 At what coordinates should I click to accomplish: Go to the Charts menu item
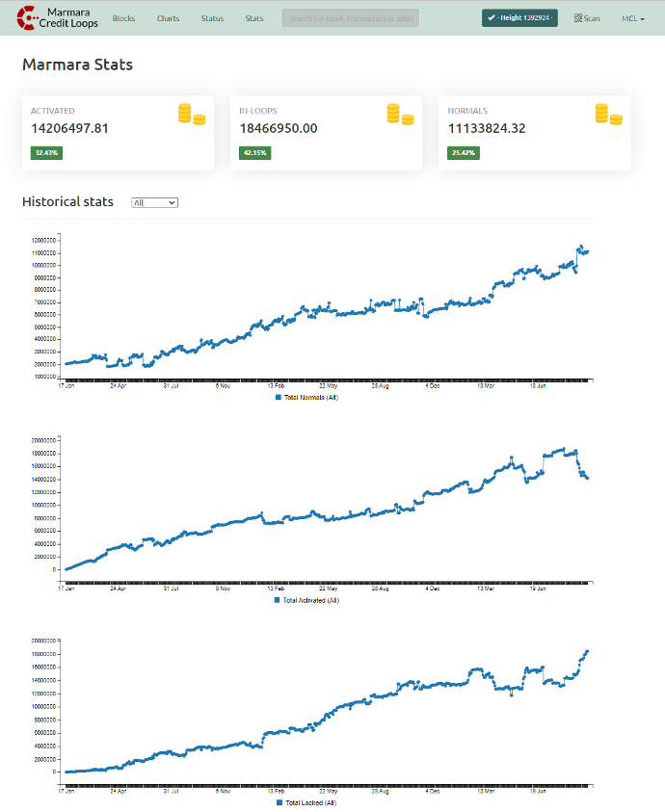(x=169, y=18)
